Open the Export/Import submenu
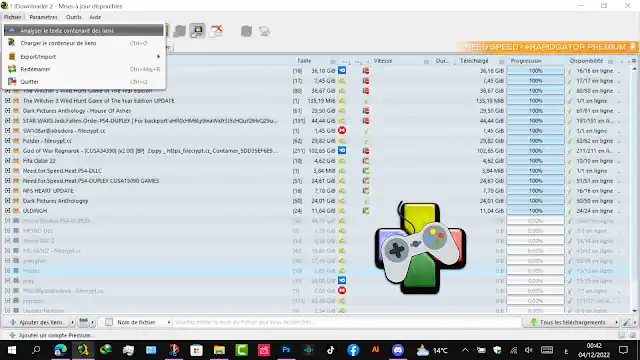This screenshot has width=640, height=360. (x=84, y=56)
